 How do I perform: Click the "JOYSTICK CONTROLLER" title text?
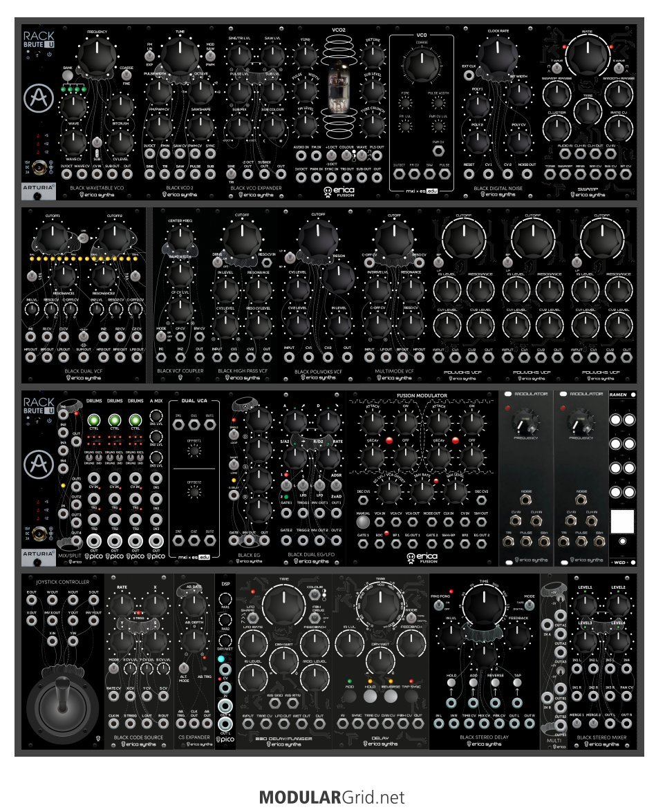(x=63, y=582)
